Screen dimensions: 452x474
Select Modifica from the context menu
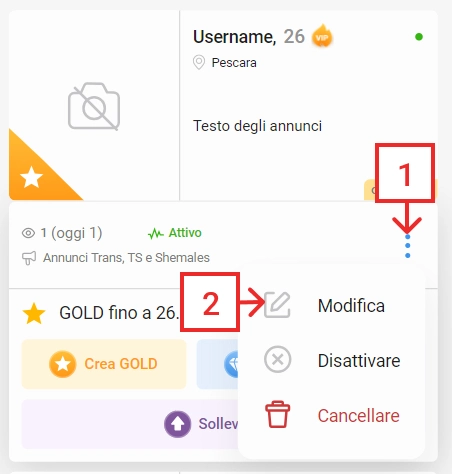[x=351, y=306]
